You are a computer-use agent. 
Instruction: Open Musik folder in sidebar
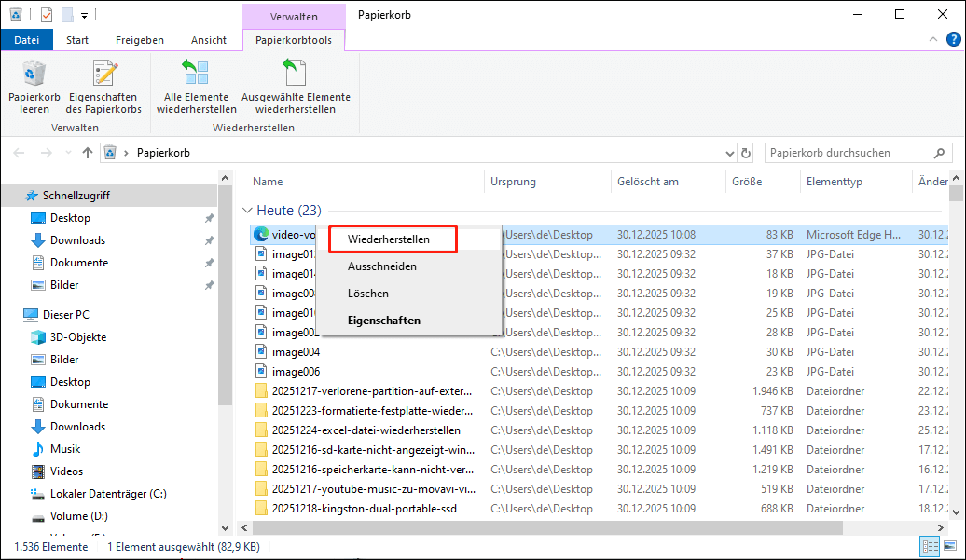(65, 449)
